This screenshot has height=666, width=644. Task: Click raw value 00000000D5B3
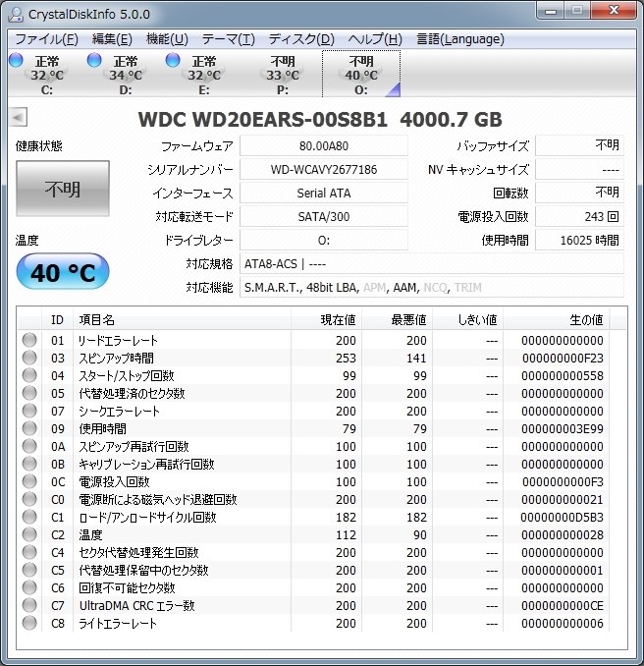point(563,518)
